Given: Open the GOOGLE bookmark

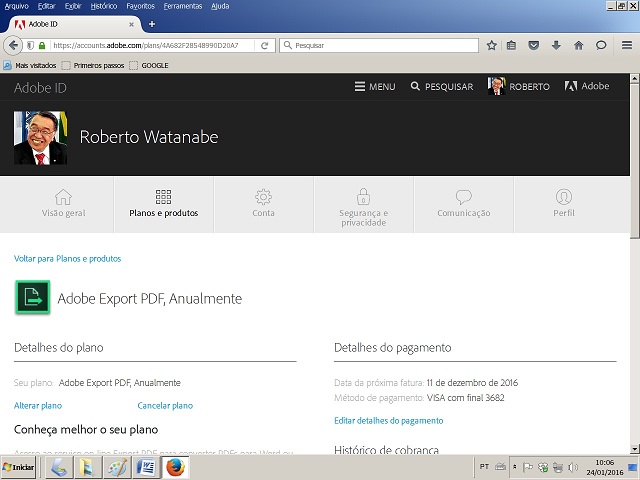Looking at the screenshot, I should (x=149, y=65).
